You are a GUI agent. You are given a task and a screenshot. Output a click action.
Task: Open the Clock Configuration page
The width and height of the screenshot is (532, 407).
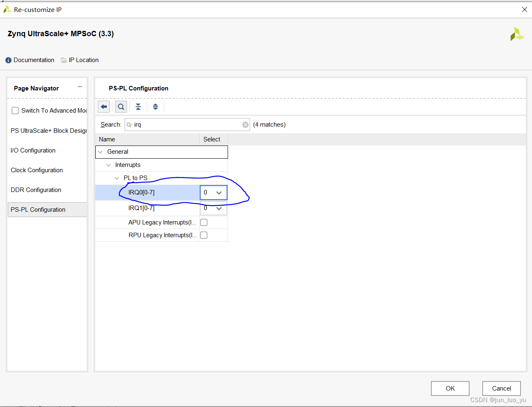37,170
